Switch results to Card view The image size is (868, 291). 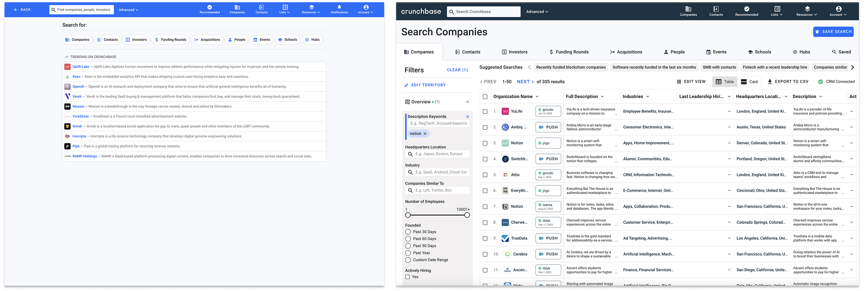pos(749,82)
